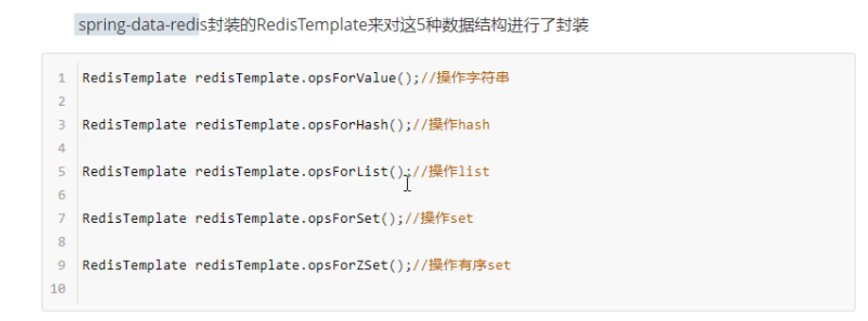868x321 pixels.
Task: Click line number 1 in the gutter
Action: [x=61, y=78]
